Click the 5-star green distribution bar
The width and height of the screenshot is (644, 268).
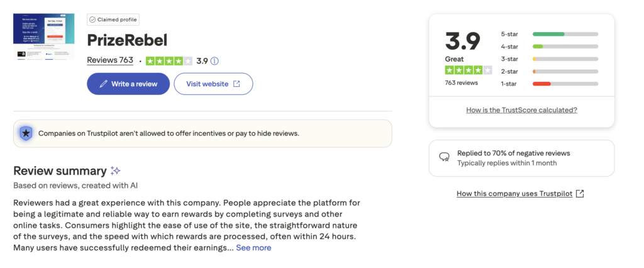coord(565,34)
